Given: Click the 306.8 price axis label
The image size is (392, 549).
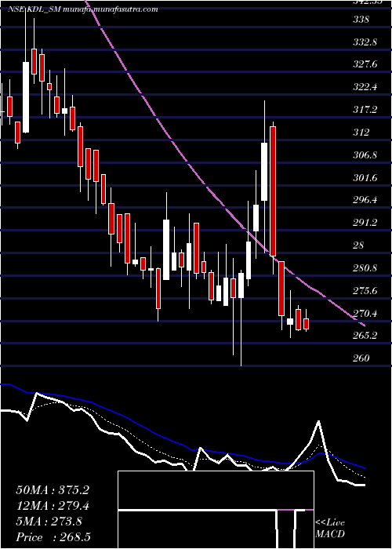Looking at the screenshot, I should (365, 155).
